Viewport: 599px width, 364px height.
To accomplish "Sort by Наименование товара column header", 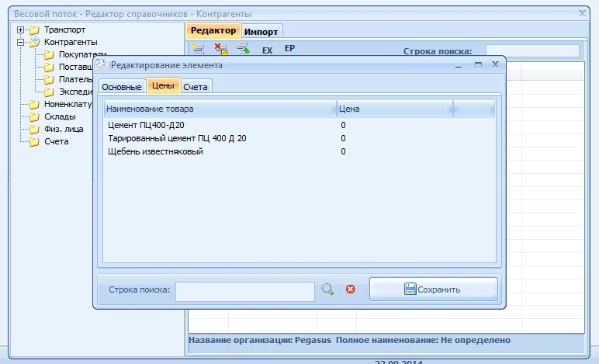I will (220, 109).
